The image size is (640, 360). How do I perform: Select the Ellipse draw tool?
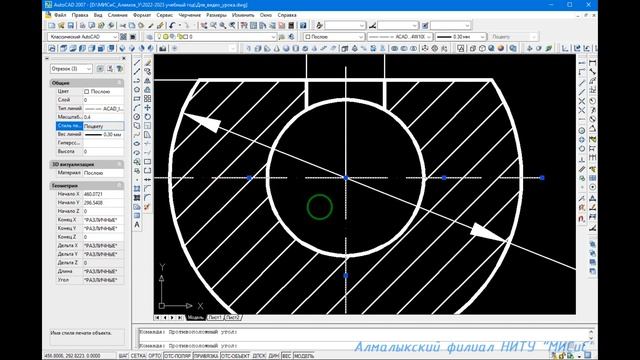137,143
